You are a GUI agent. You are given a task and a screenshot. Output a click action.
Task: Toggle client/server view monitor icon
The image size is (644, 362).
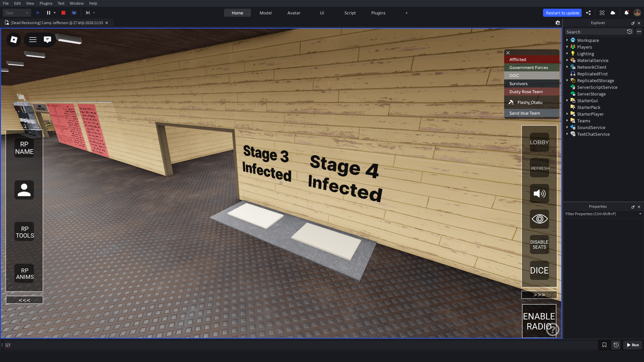pos(74,13)
